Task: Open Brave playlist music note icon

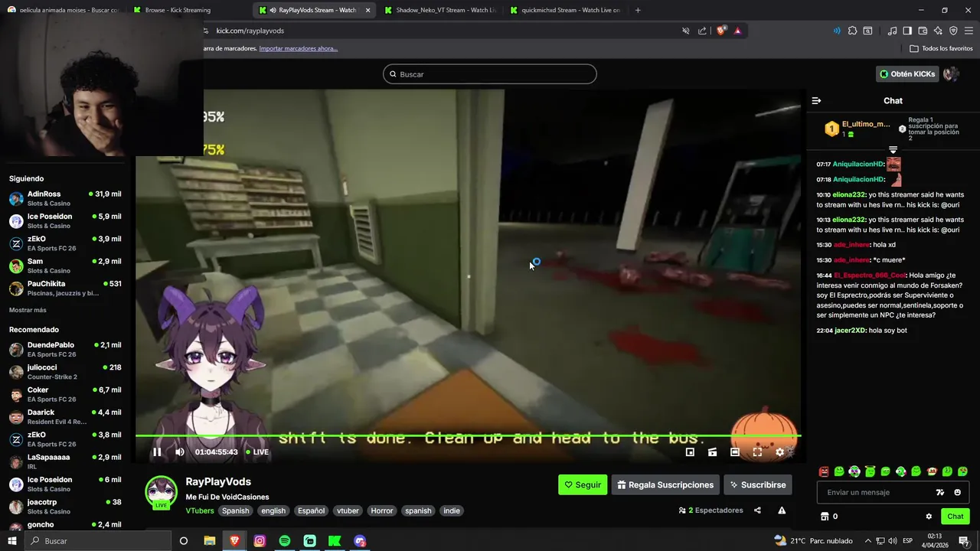Action: (892, 31)
